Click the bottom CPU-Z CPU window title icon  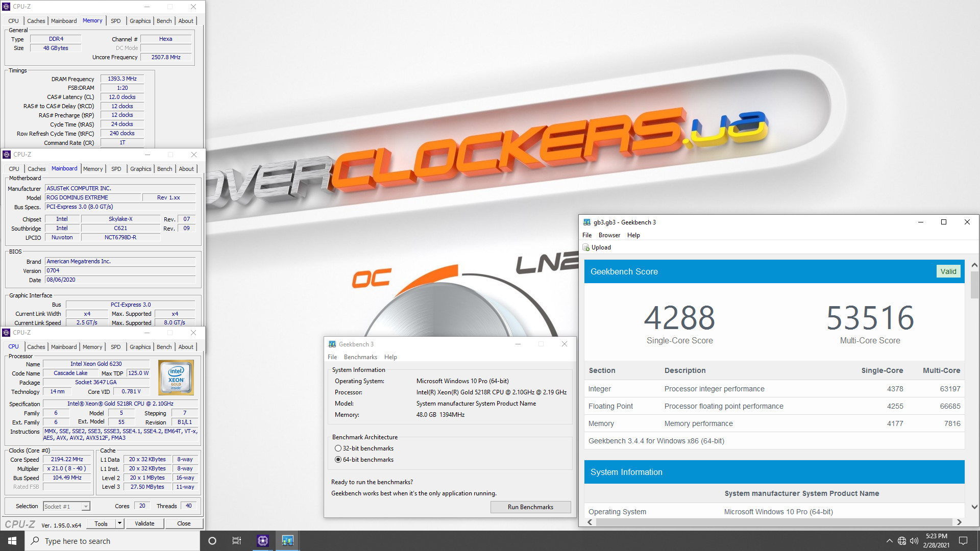pos(7,333)
